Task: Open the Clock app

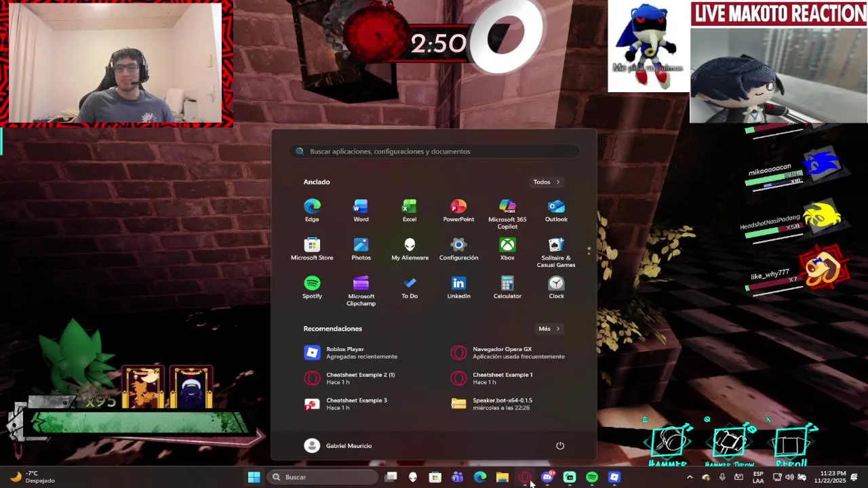Action: pos(556,287)
